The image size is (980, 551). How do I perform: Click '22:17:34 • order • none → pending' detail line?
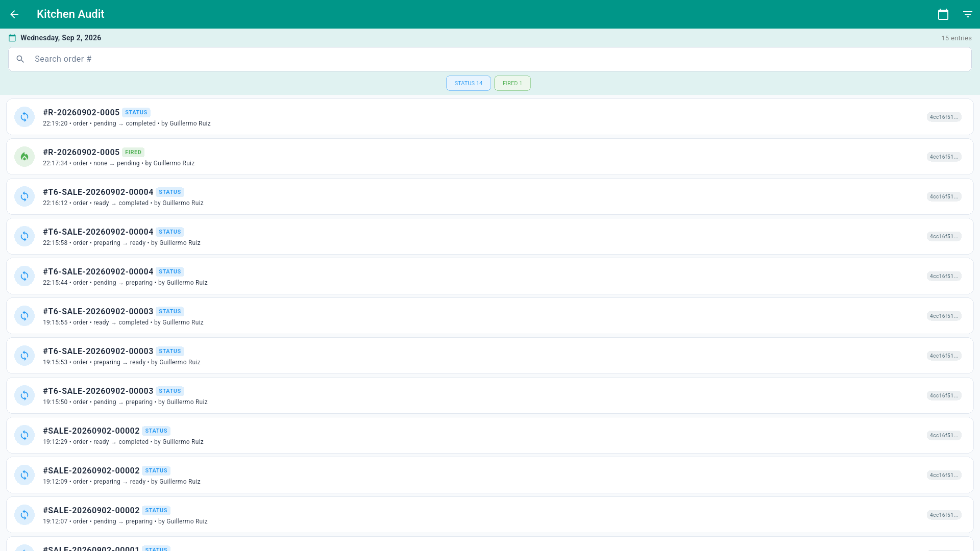[91, 163]
